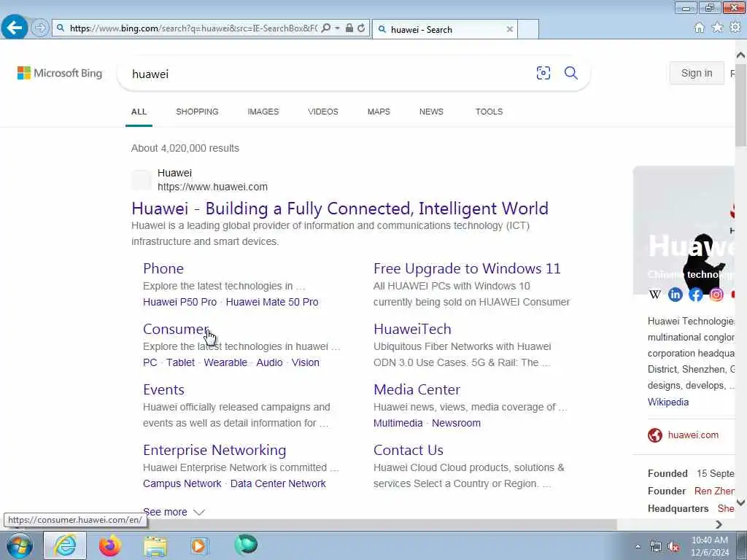Screen dimensions: 747x560
Task: Open the Wikipedia W icon in sidebar
Action: (655, 295)
